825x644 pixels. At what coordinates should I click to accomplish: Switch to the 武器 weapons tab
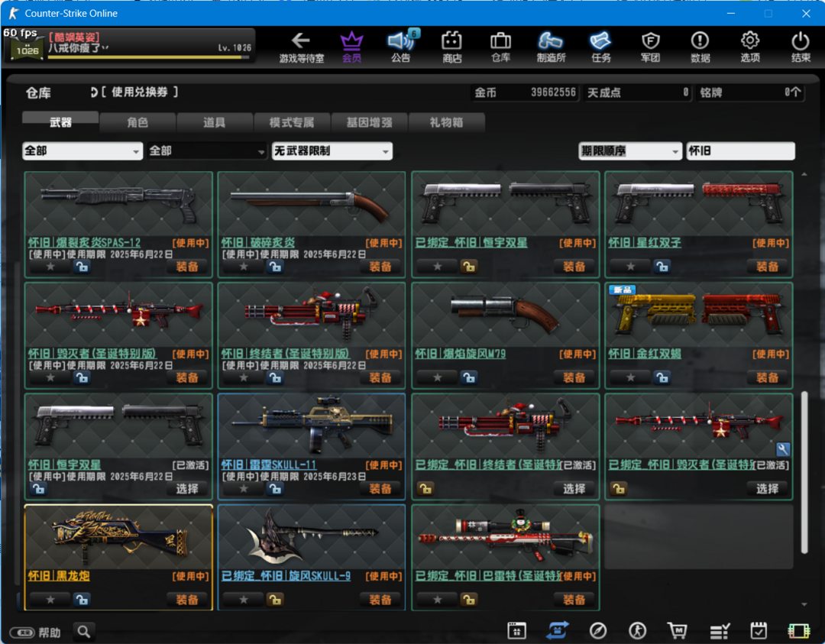point(60,122)
